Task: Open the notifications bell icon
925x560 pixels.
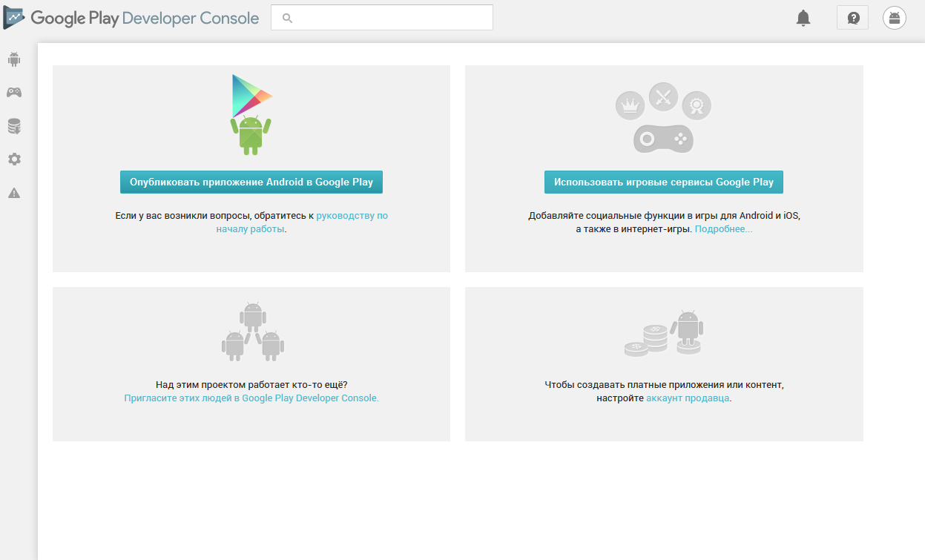Action: 803,18
